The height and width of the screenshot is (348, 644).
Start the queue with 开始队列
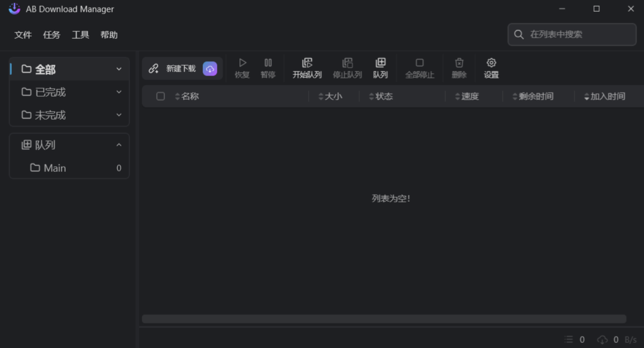point(307,69)
